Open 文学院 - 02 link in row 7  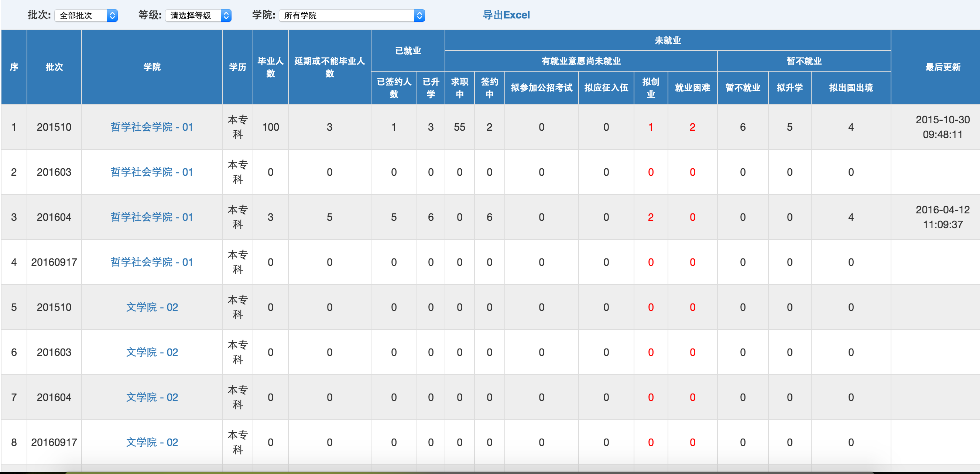tap(152, 397)
